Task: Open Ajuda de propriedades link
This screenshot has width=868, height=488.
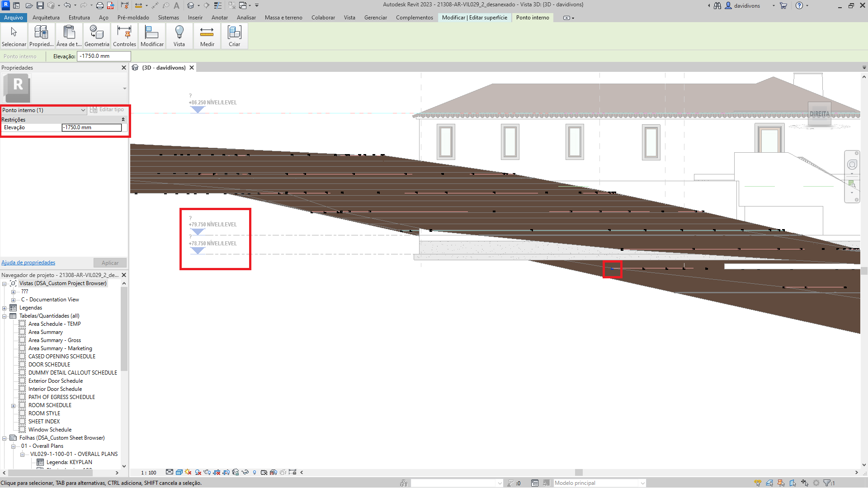Action: 28,263
